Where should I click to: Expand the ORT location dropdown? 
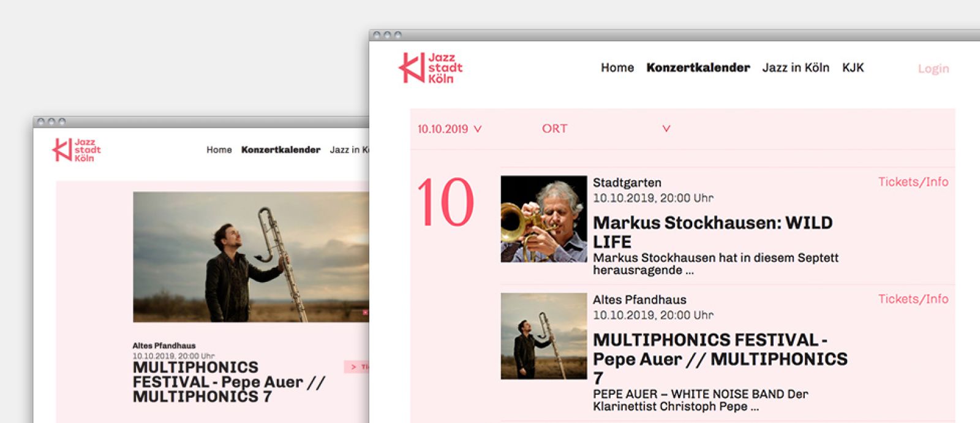coord(554,129)
